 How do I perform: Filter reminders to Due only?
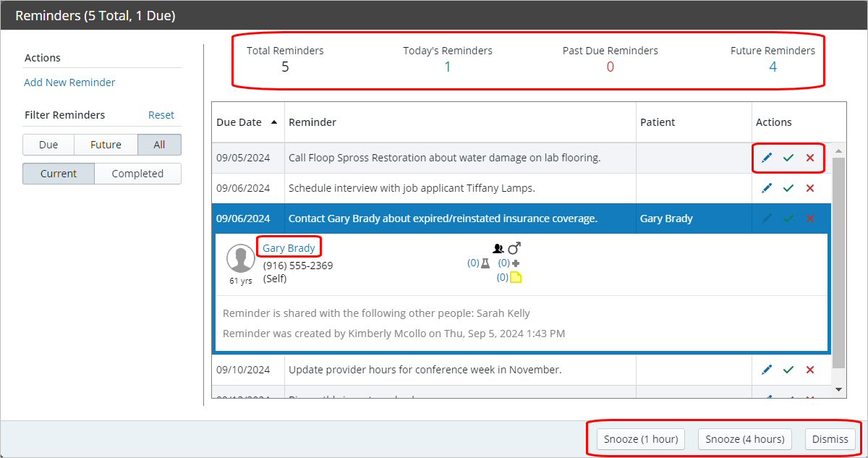pyautogui.click(x=48, y=145)
